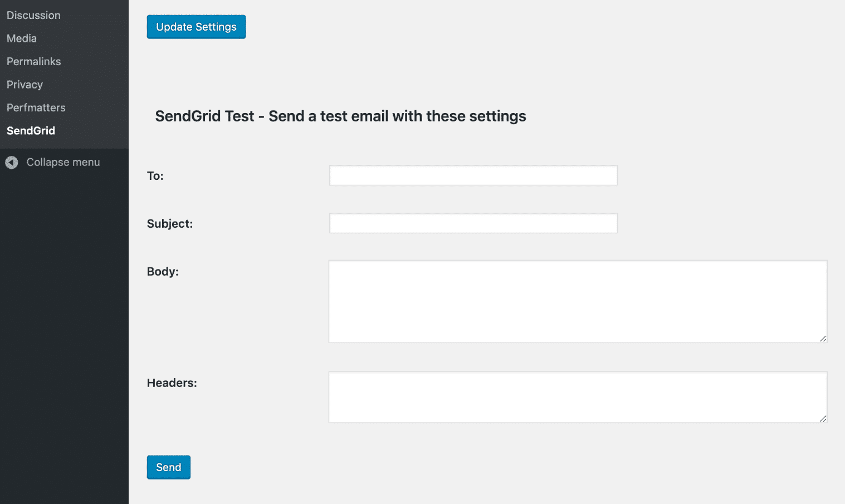Select Media from the sidebar
The height and width of the screenshot is (504, 845).
click(x=21, y=38)
